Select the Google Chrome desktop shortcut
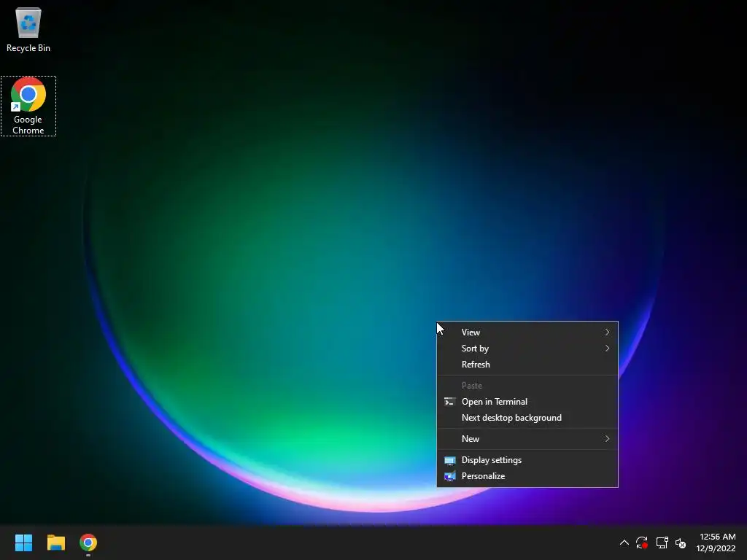Screen dimensions: 747x560 click(28, 106)
